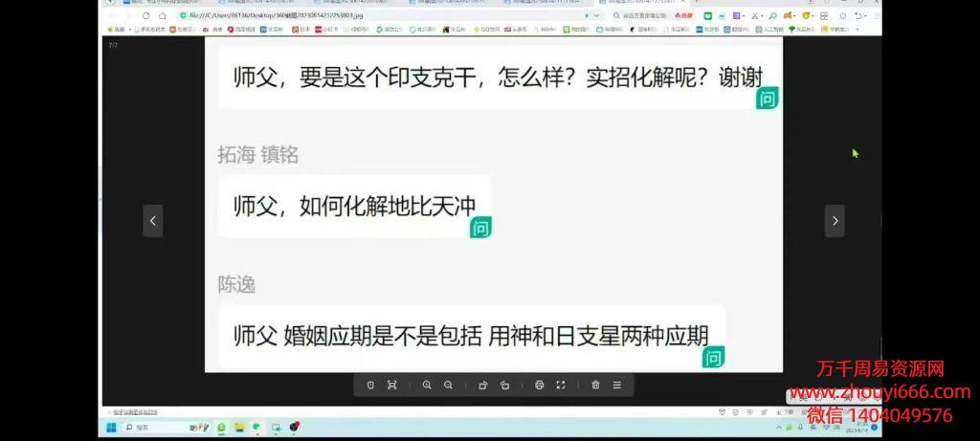Click the zoom in magnifier icon
This screenshot has width=980, height=441.
pos(427,385)
